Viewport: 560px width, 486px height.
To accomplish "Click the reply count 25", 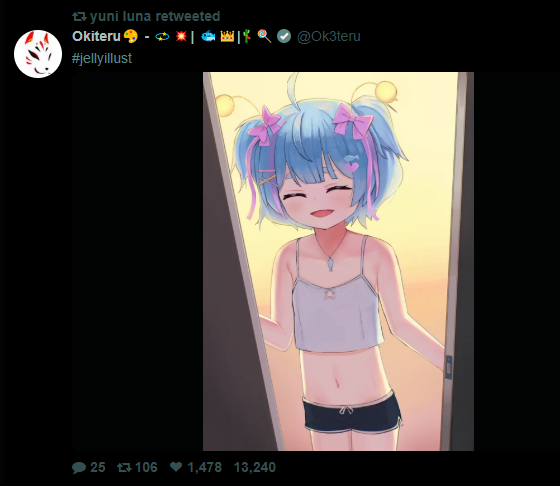I will [98, 467].
